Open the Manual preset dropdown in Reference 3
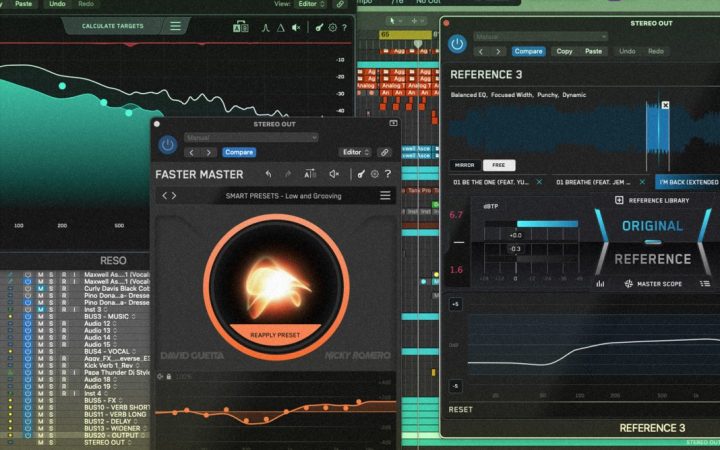 click(x=541, y=36)
